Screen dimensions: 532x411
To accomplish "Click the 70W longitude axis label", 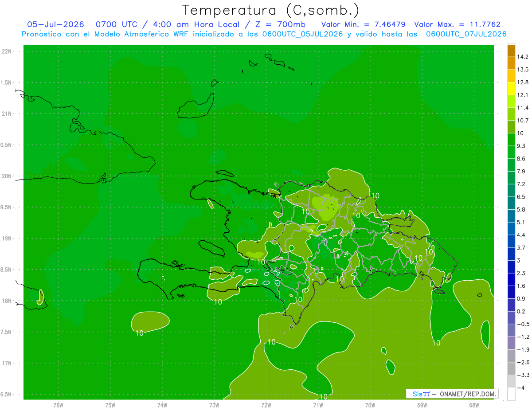I will coord(370,405).
